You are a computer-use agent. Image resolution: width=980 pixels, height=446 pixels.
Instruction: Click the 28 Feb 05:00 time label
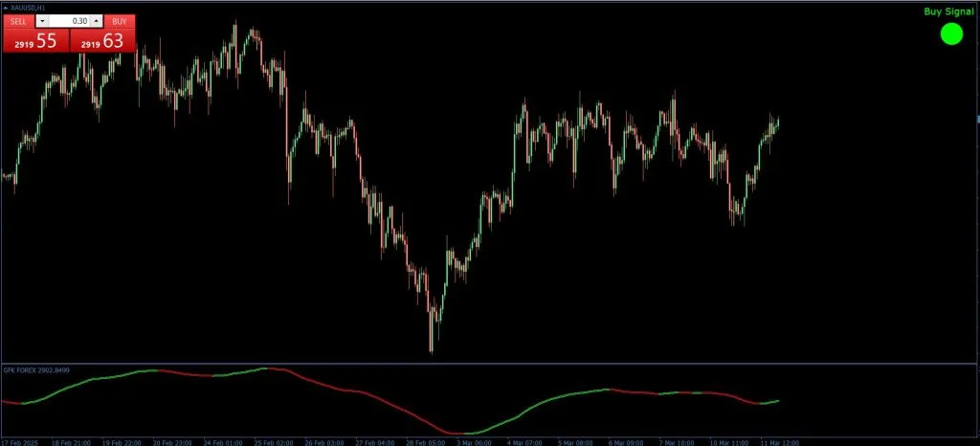(426, 442)
